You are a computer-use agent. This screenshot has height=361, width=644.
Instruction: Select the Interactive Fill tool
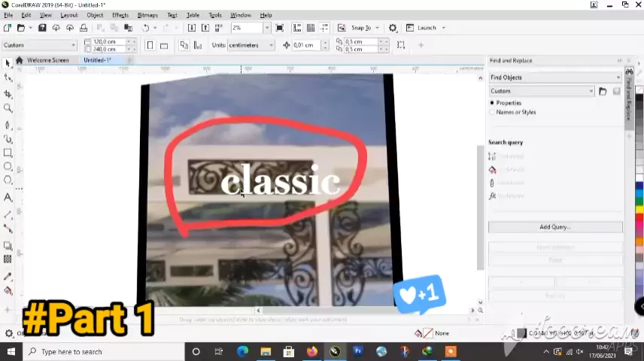[8, 290]
